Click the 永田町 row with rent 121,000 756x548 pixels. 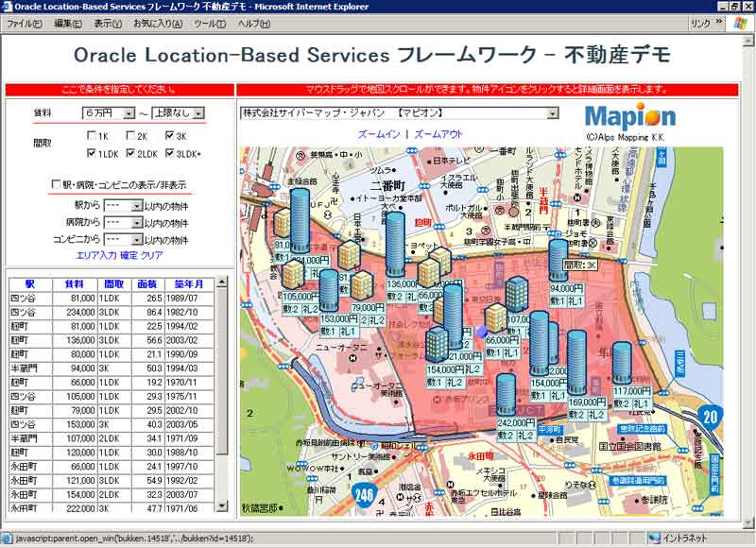click(x=112, y=481)
